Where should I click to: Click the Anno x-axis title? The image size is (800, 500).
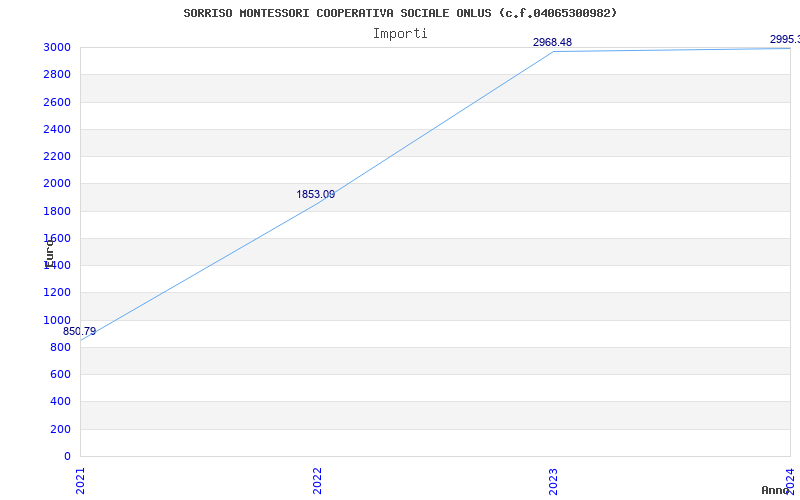[776, 490]
